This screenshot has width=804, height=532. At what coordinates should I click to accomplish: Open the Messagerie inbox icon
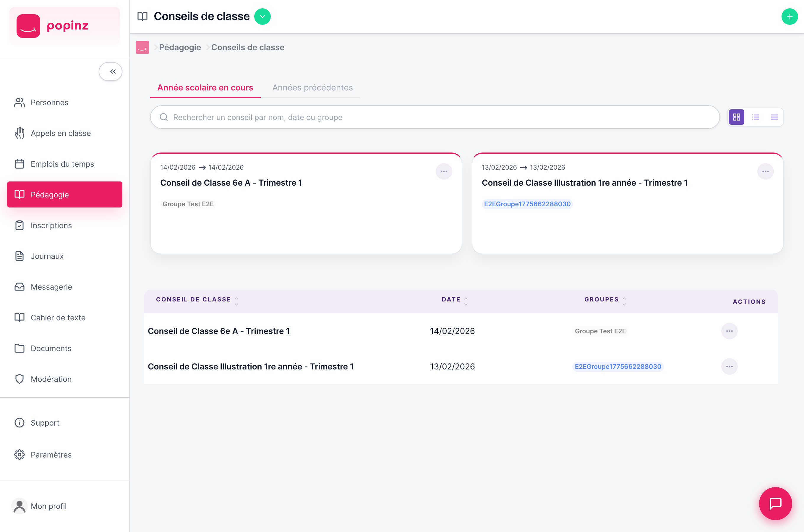[19, 287]
